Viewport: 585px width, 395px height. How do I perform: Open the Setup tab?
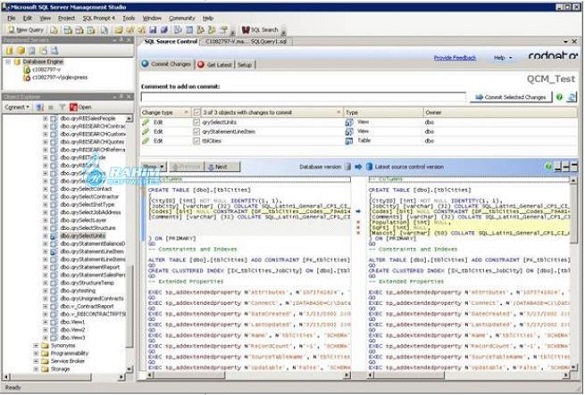click(245, 65)
